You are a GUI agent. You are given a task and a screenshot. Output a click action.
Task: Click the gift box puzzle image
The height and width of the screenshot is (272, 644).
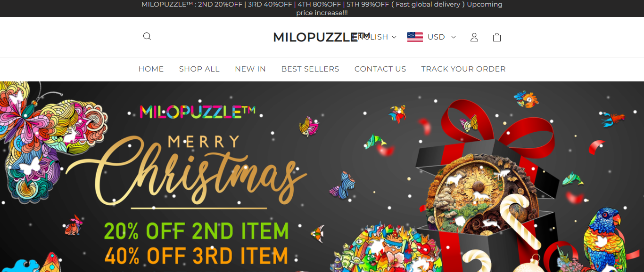pyautogui.click(x=486, y=188)
